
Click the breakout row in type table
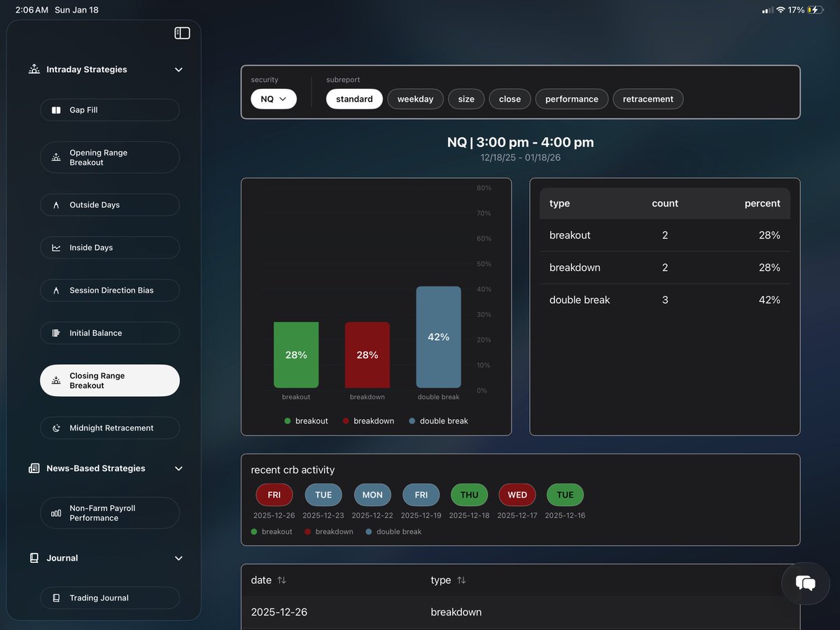(x=665, y=235)
